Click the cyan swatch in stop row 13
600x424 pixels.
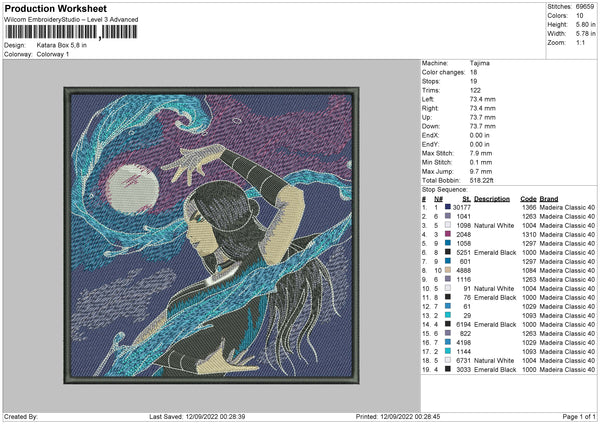(x=448, y=315)
